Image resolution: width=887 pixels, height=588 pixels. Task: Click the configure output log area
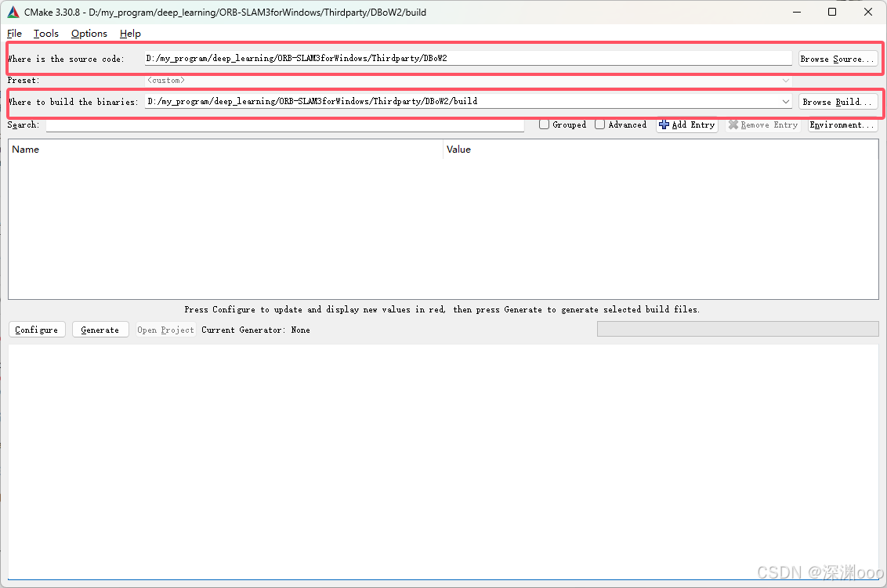tap(443, 462)
